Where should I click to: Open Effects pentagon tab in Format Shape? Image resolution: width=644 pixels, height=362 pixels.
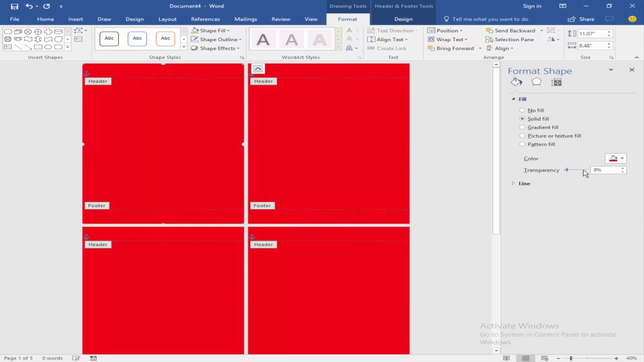536,82
